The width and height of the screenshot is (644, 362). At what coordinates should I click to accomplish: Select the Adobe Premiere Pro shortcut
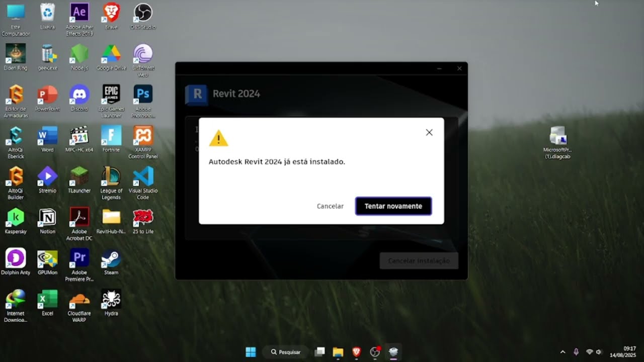coord(79,265)
